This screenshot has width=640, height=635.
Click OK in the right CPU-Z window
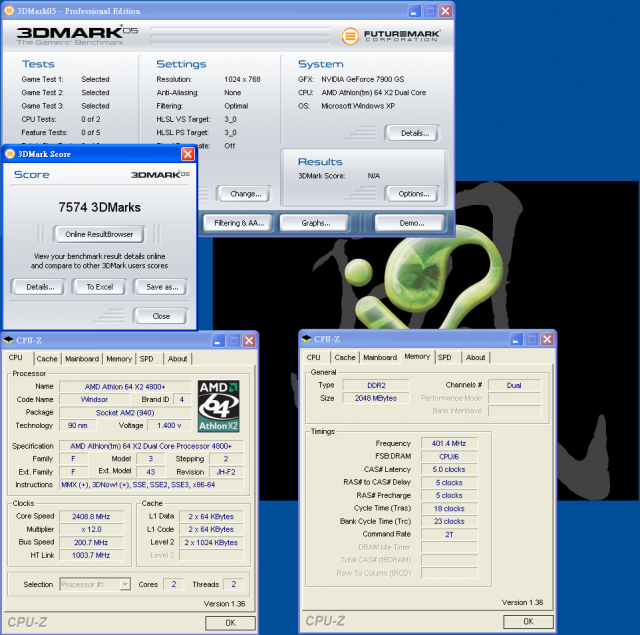click(x=528, y=621)
